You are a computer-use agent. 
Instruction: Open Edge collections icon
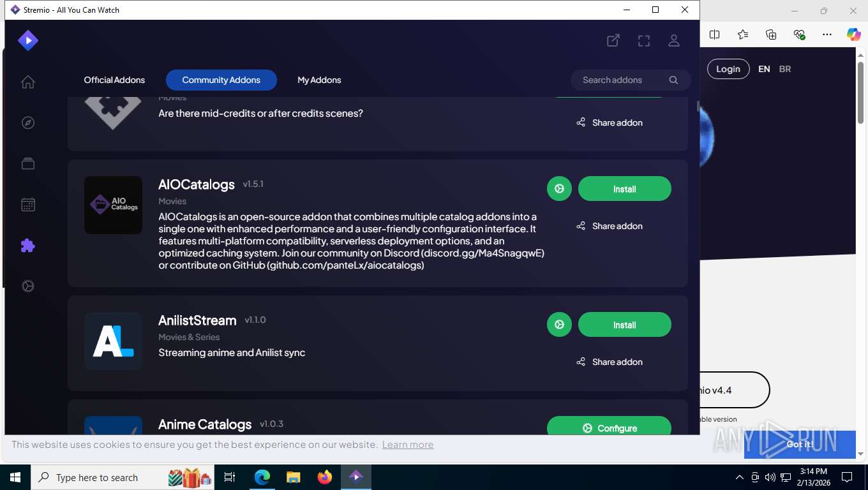coord(771,34)
